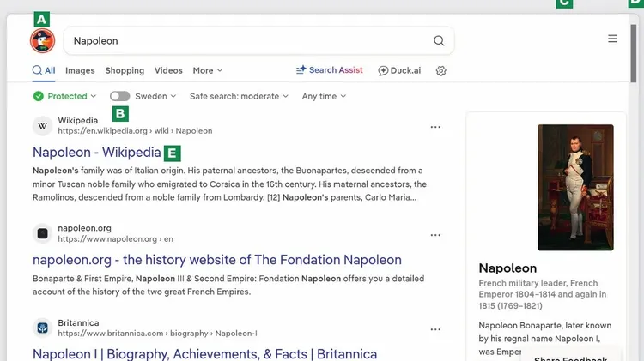Switch to the Images tab
The image size is (644, 361).
tap(80, 70)
